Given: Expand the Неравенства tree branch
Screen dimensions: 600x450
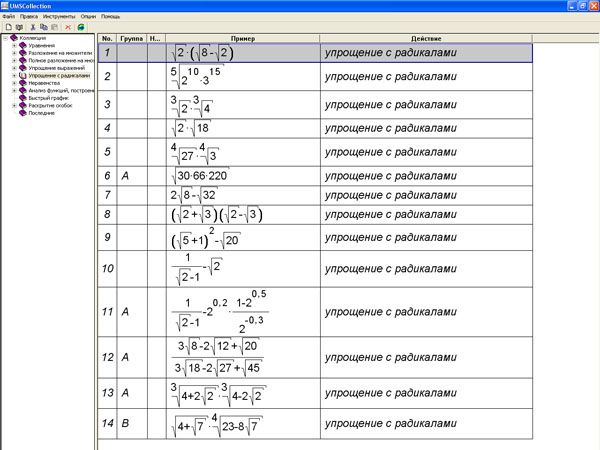Looking at the screenshot, I should 14,83.
